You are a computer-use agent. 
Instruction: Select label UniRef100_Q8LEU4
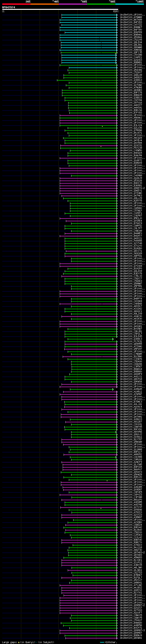131,42
